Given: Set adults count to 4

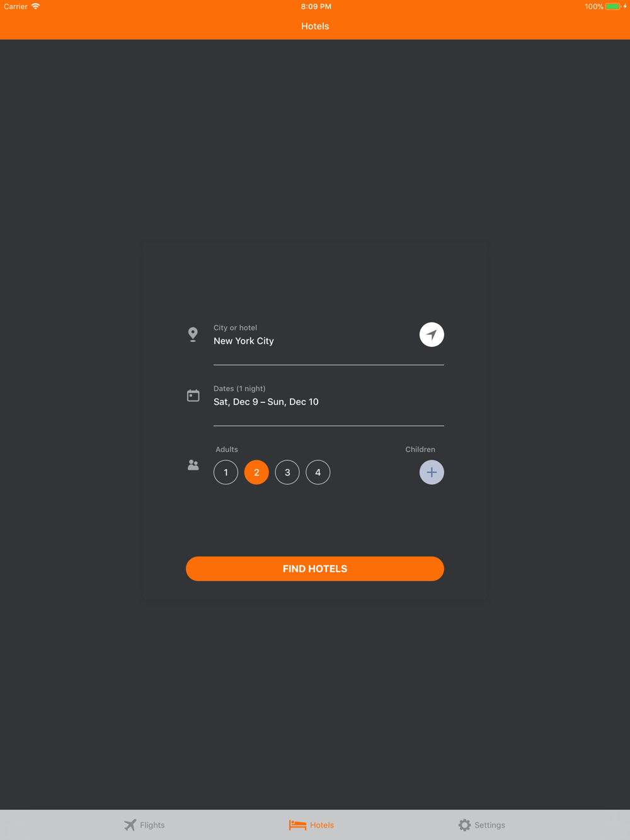Looking at the screenshot, I should (318, 472).
